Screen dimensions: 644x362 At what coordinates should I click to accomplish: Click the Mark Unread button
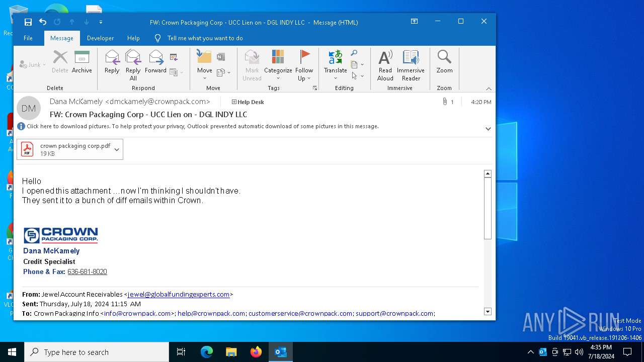pyautogui.click(x=252, y=65)
